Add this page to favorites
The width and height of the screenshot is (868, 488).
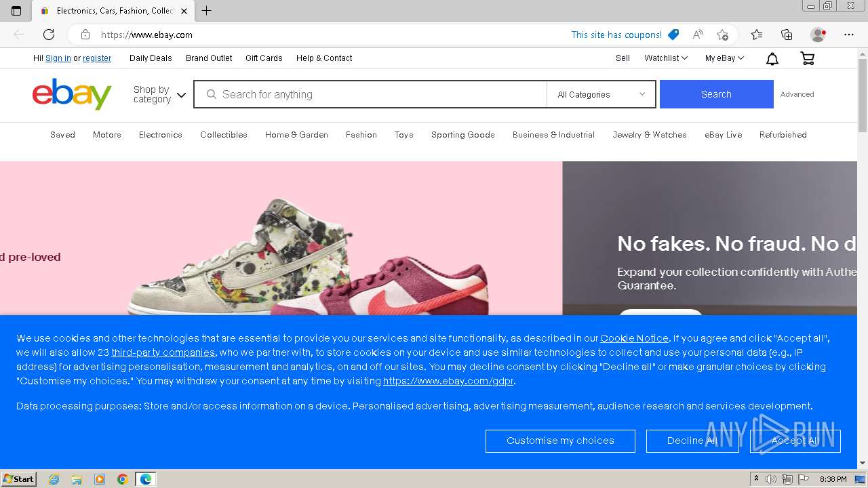[722, 35]
